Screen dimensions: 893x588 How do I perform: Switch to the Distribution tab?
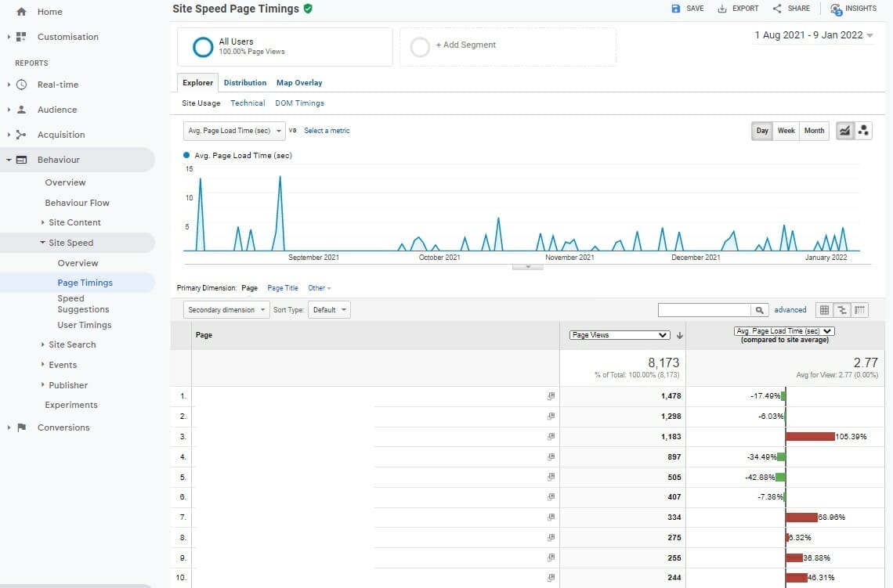pos(245,82)
